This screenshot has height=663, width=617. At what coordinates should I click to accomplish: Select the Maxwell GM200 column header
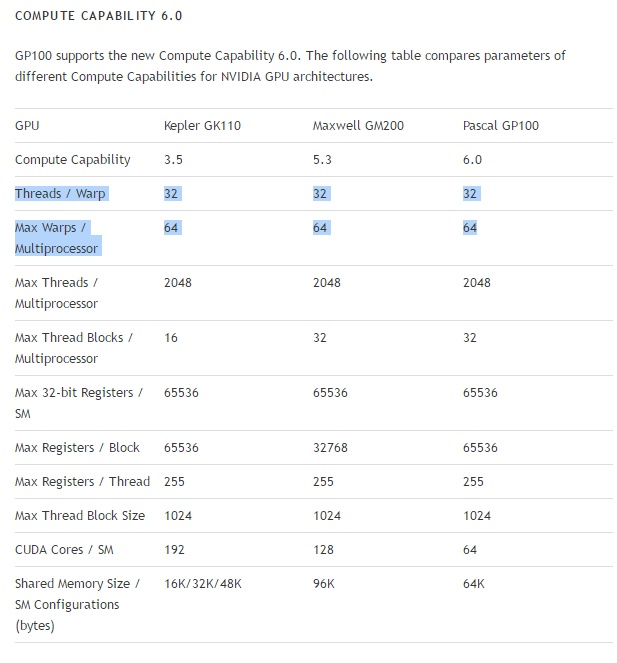358,126
